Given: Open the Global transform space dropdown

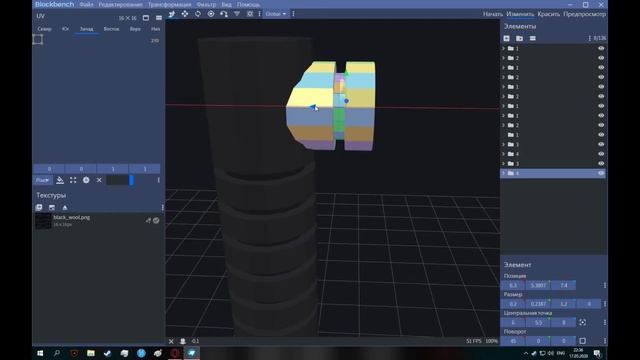Looking at the screenshot, I should tap(276, 14).
